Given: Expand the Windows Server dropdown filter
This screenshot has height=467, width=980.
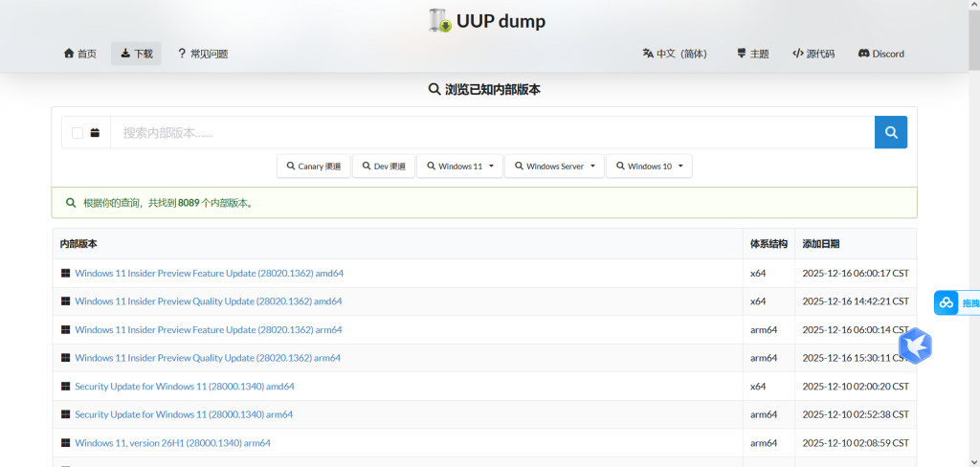Looking at the screenshot, I should (x=554, y=167).
